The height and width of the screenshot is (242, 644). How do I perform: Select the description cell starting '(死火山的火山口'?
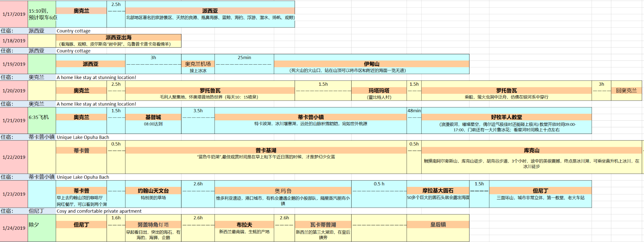[x=371, y=71]
